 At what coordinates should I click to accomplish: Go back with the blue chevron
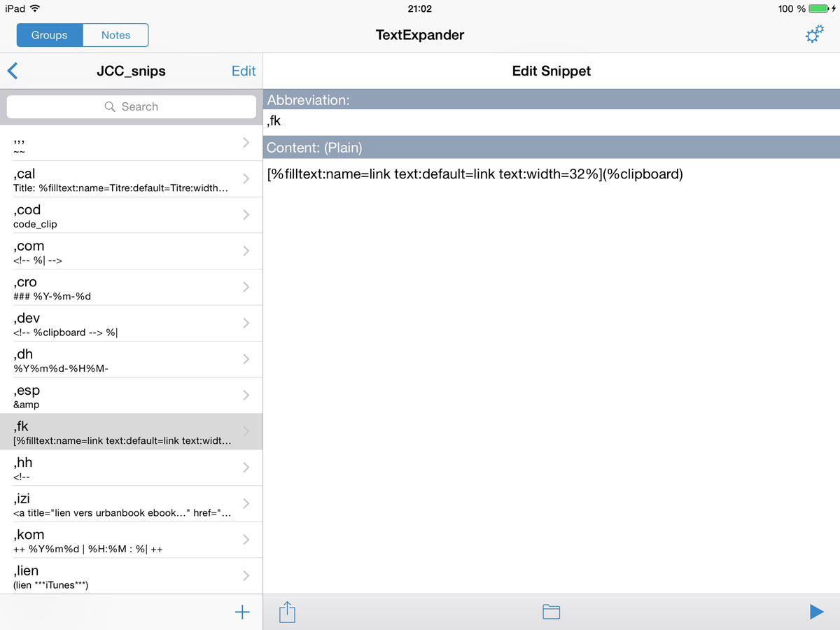point(12,71)
